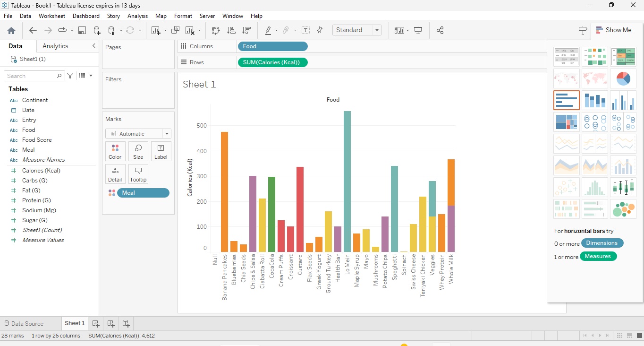This screenshot has width=644, height=346.
Task: Choose the pie chart in Show Me
Action: (x=623, y=78)
